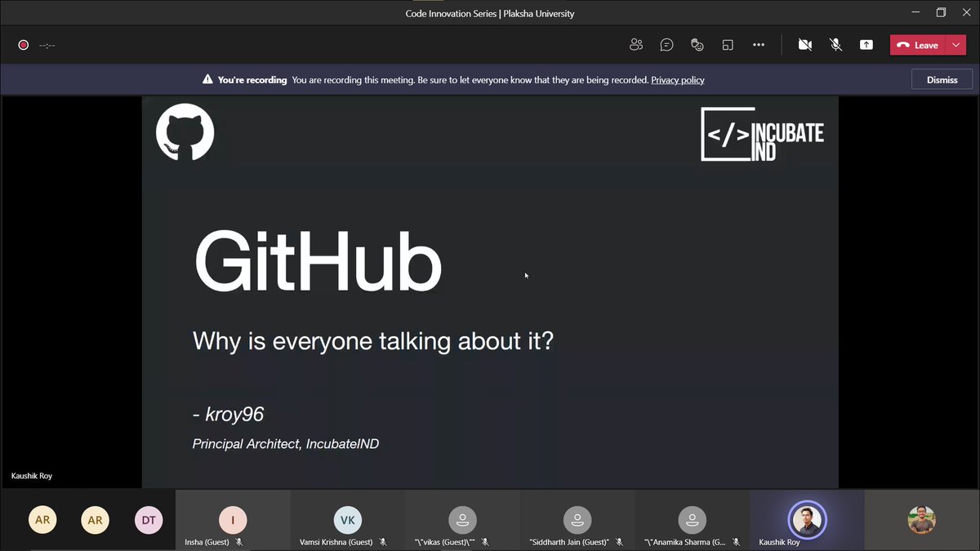Select first AR participant avatar
Image resolution: width=980 pixels, height=551 pixels.
click(x=42, y=520)
